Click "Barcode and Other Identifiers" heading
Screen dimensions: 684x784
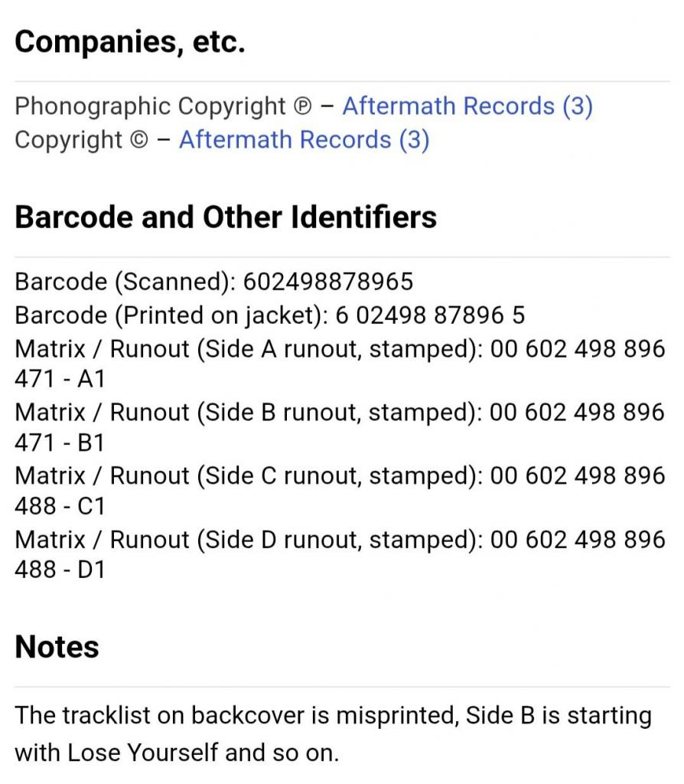tap(226, 217)
